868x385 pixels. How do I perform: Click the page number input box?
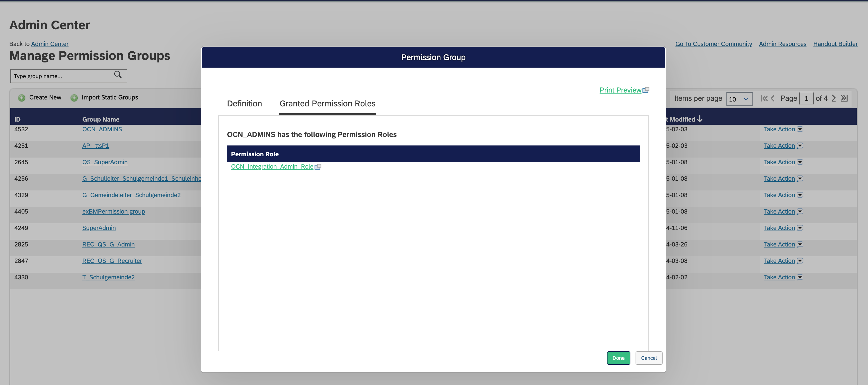806,99
